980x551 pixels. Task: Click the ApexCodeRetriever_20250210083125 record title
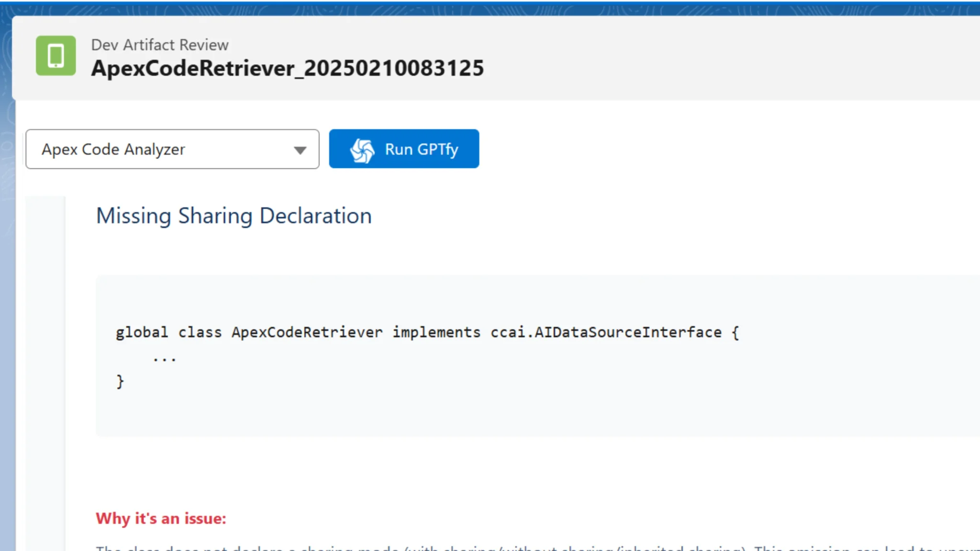[x=288, y=68]
